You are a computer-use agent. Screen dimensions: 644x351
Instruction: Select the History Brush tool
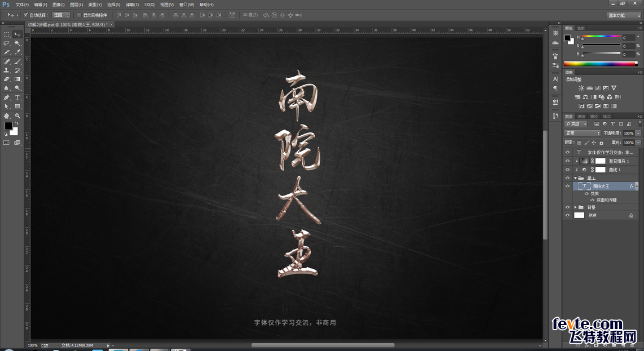(17, 70)
